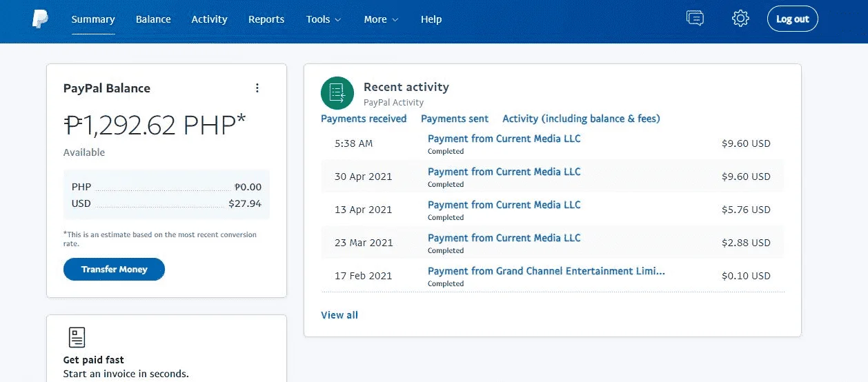Open the 13 Apr 2021 Current Media payment

pos(504,205)
